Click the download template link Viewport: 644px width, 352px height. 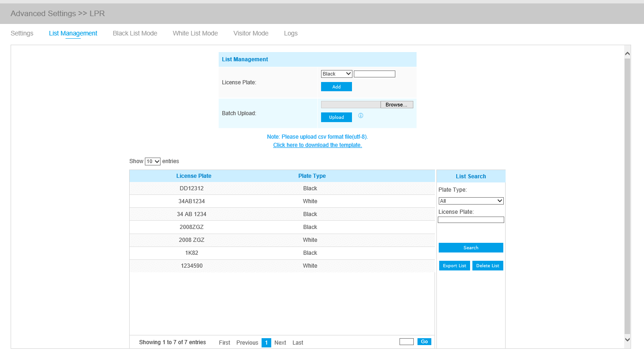(x=317, y=145)
